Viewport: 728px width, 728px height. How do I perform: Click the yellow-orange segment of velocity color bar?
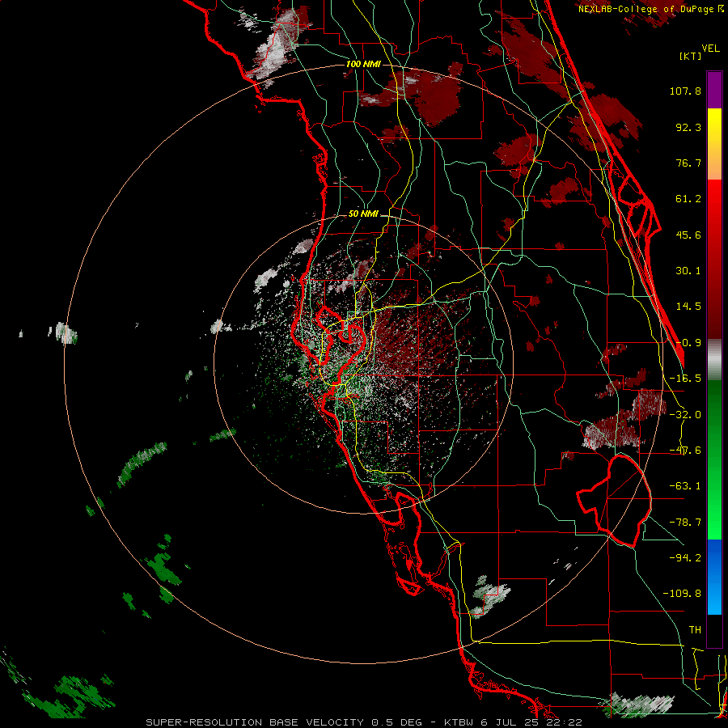(714, 144)
